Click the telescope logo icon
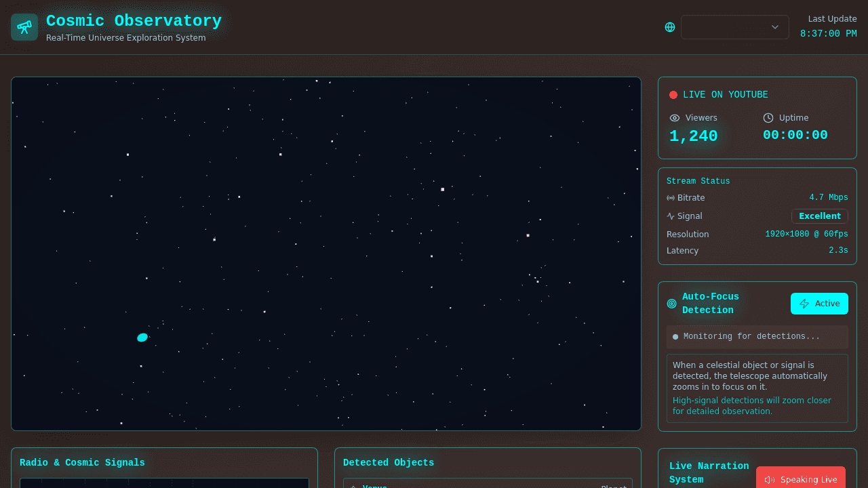868x488 pixels. [24, 27]
